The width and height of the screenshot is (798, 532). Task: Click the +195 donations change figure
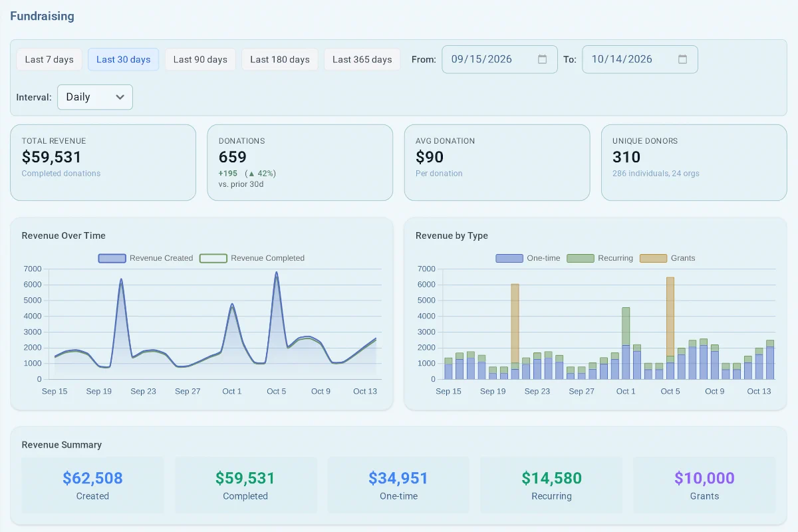[228, 174]
